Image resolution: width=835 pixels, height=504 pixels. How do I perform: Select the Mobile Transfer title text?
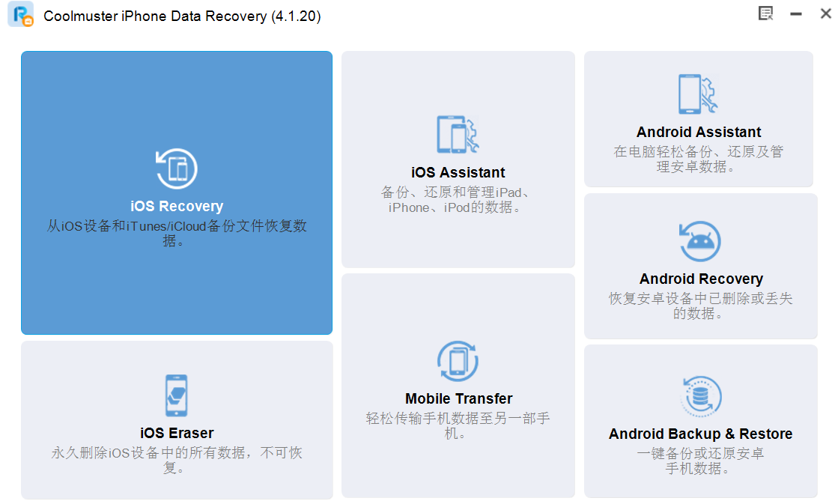[458, 398]
